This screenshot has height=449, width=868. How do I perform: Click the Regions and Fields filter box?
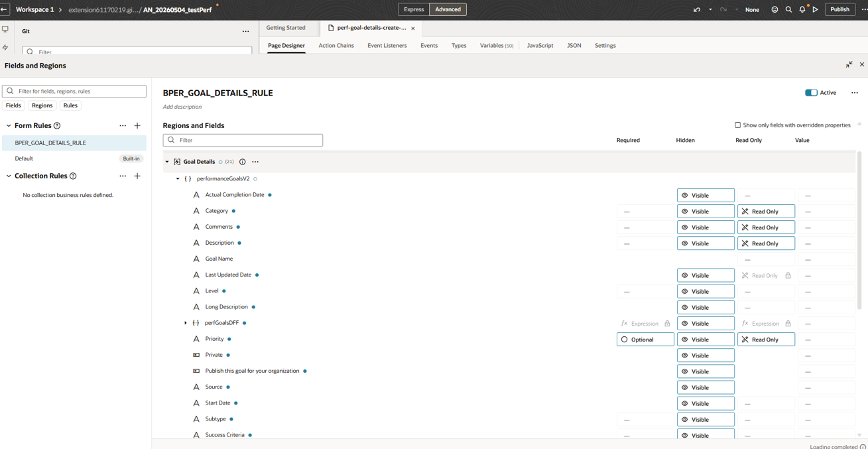(243, 140)
